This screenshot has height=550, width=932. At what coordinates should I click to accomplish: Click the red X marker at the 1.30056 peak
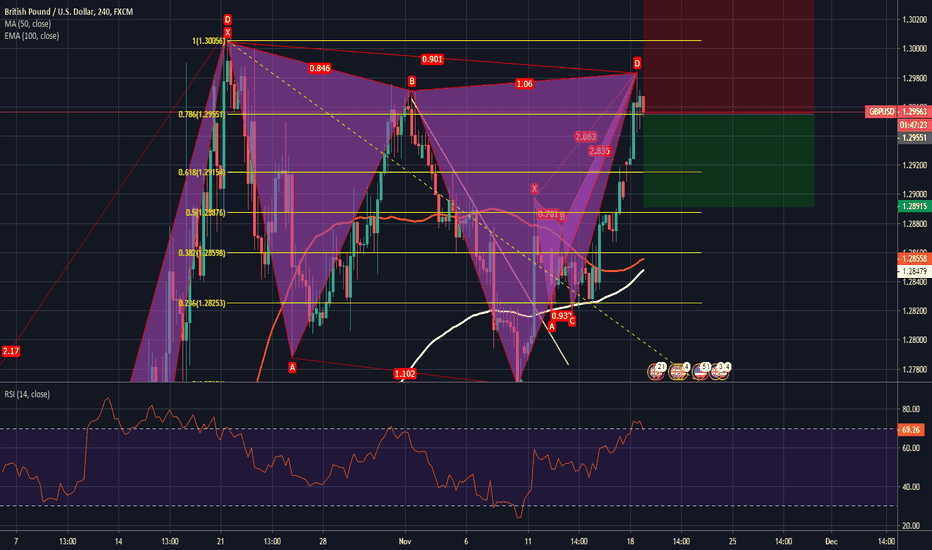click(x=228, y=33)
